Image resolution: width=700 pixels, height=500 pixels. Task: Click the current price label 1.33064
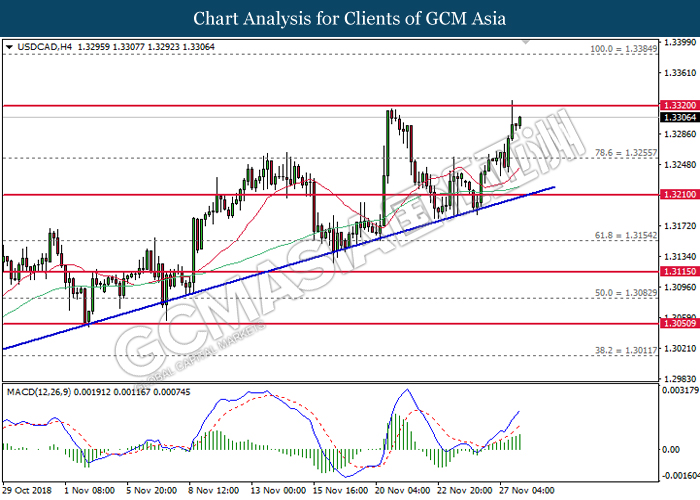coord(679,117)
